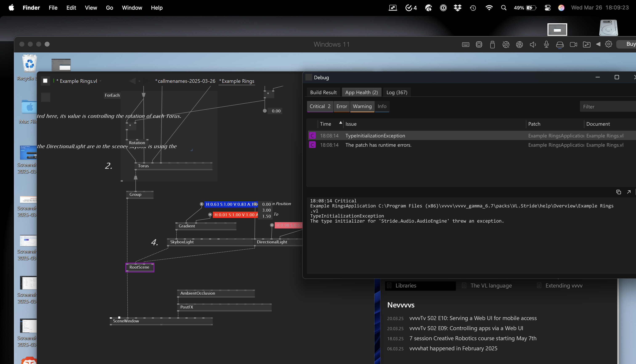Open the Creative Robotics course news link
This screenshot has width=636, height=364.
(473, 339)
